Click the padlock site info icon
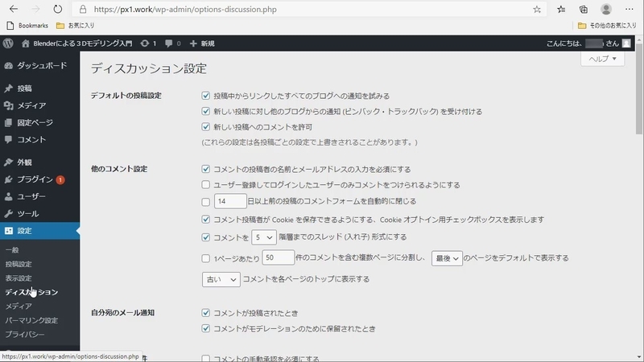 coord(83,9)
